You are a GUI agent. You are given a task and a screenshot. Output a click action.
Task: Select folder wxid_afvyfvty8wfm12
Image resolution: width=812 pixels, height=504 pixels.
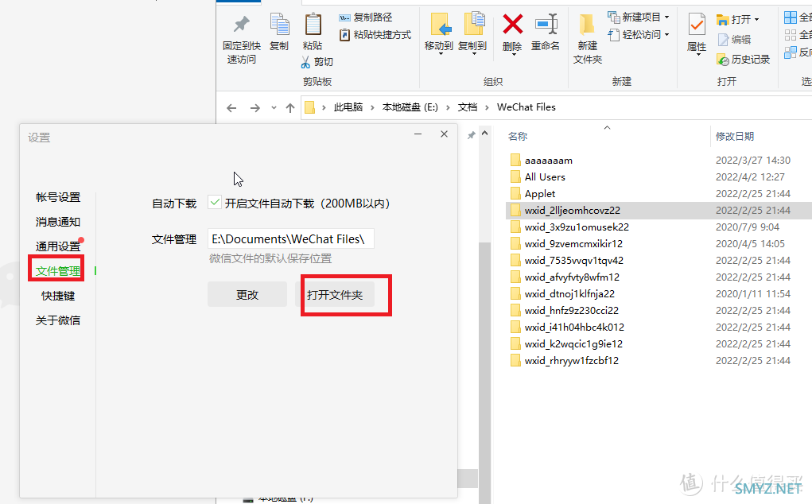click(572, 277)
